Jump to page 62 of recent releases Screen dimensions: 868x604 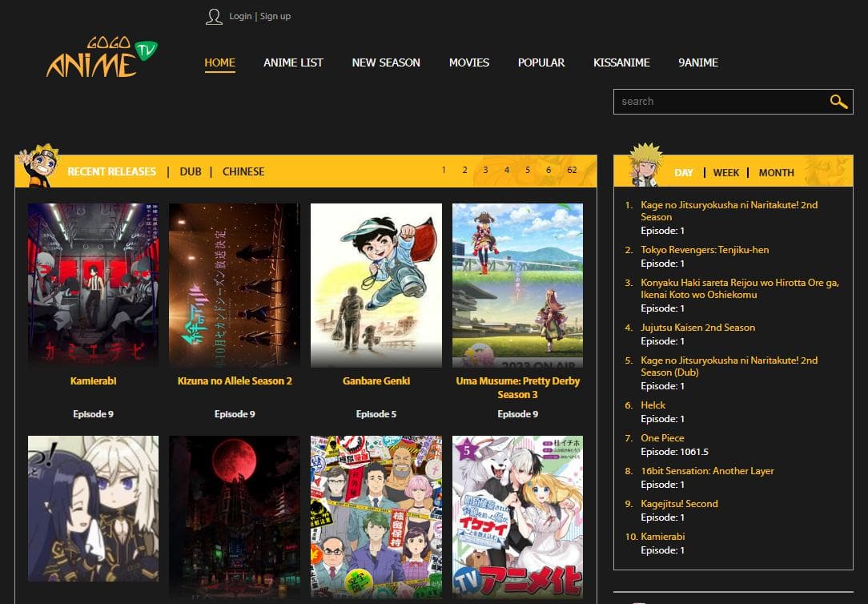coord(572,170)
